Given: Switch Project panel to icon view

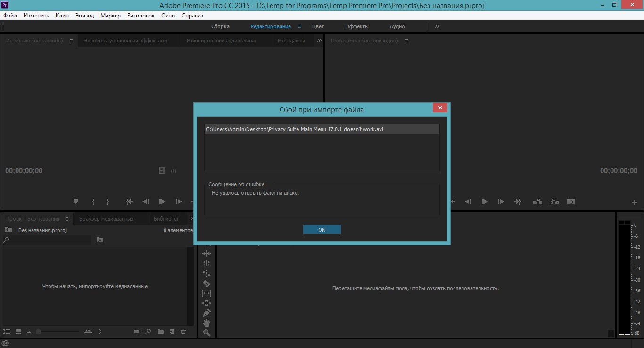Looking at the screenshot, I should pos(18,331).
